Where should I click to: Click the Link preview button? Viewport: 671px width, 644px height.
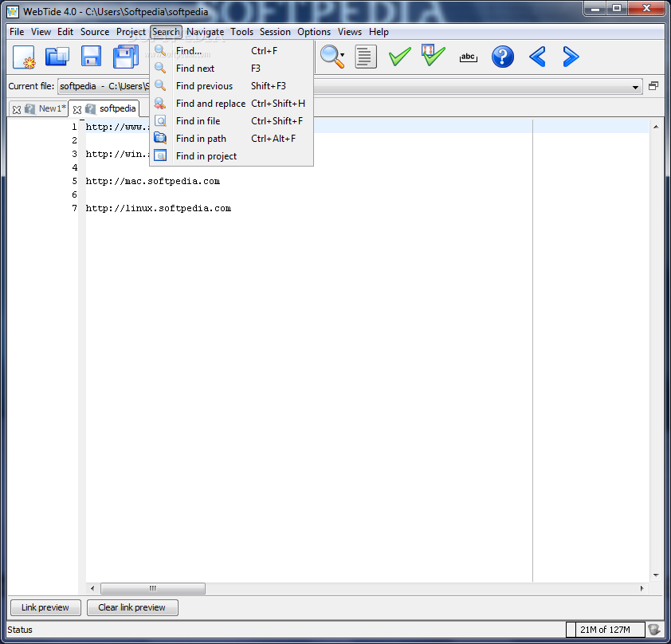tap(45, 607)
